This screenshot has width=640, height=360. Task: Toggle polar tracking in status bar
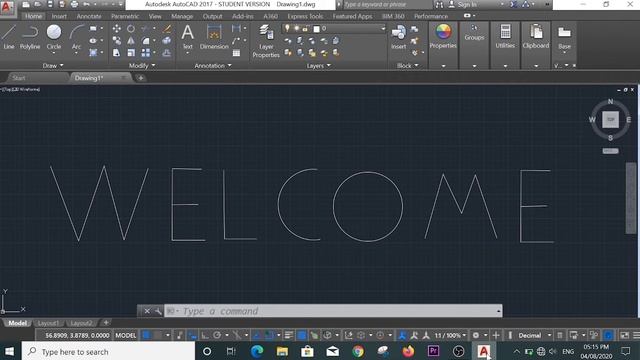click(x=217, y=336)
